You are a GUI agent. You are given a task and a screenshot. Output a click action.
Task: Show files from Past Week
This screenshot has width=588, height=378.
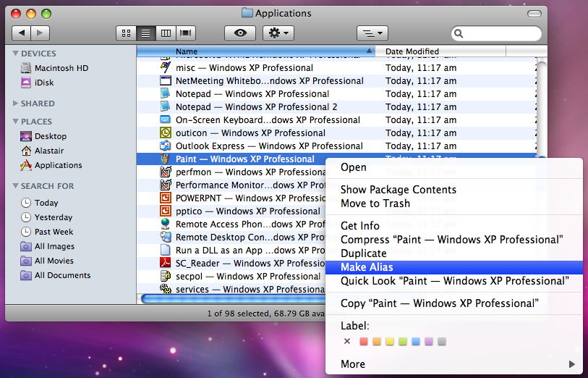47,232
